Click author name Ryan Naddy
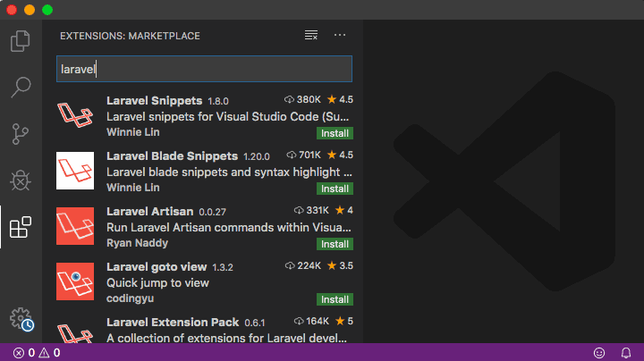 [x=137, y=243]
